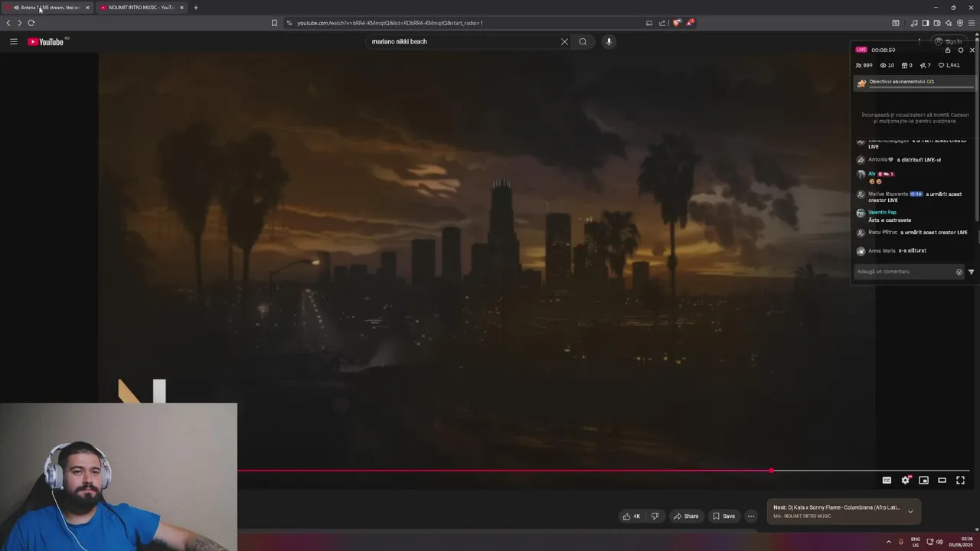Open the taskbar clock showing 02:26
Viewport: 980px width, 551px height.
pos(961,542)
